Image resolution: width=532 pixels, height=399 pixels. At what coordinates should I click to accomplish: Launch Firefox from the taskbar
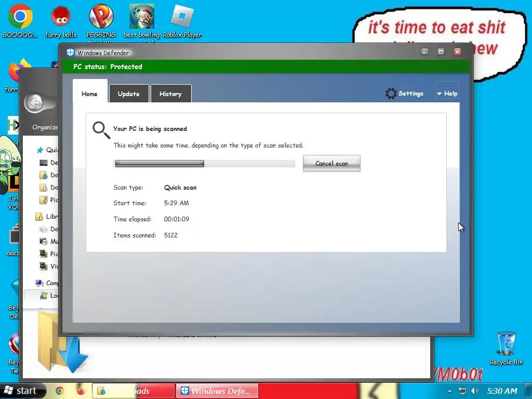pyautogui.click(x=81, y=391)
